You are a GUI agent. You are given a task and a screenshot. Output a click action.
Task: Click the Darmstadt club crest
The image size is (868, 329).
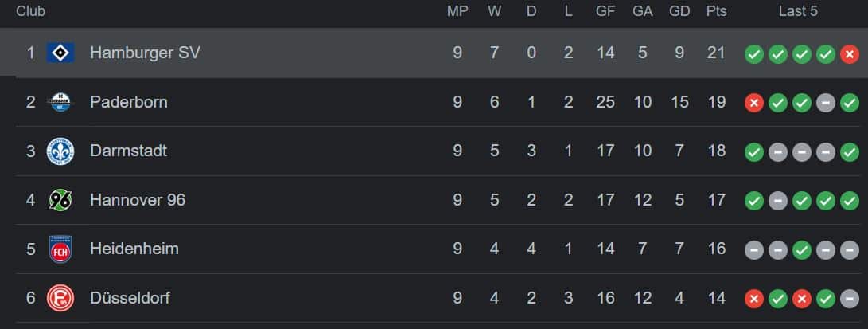(60, 151)
